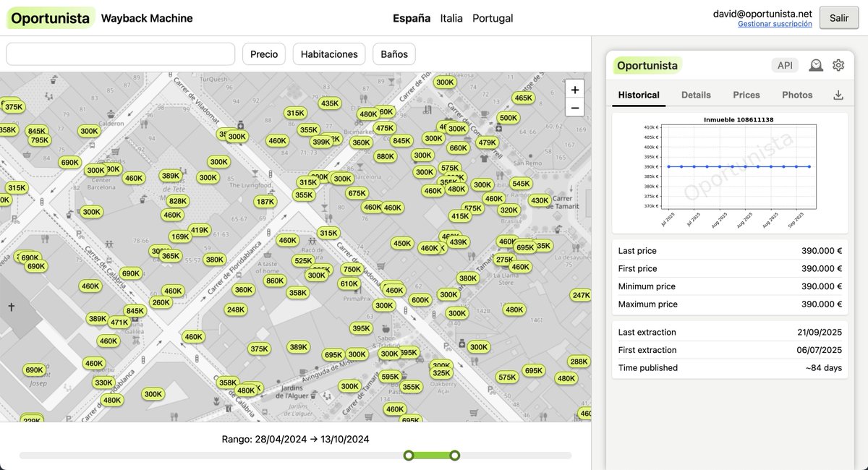
Task: Zoom in the map with plus button
Action: point(575,90)
